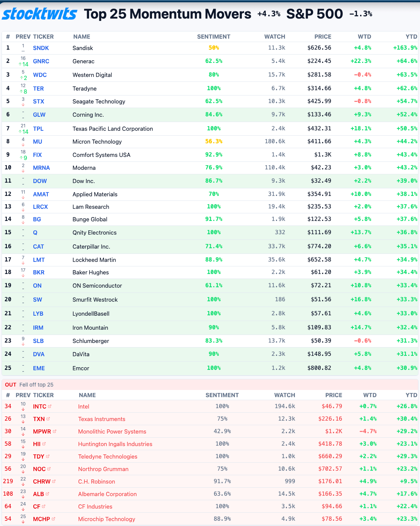The image size is (420, 526).
Task: Click the Microchip Technology name link
Action: tap(107, 519)
